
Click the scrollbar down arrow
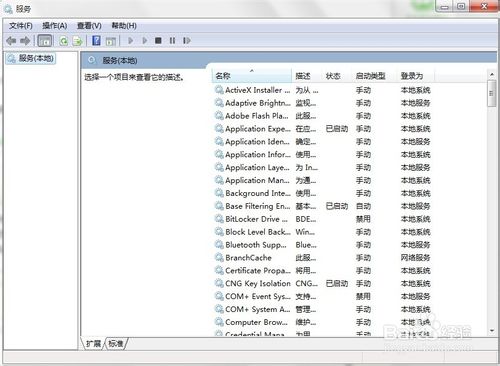[x=492, y=331]
